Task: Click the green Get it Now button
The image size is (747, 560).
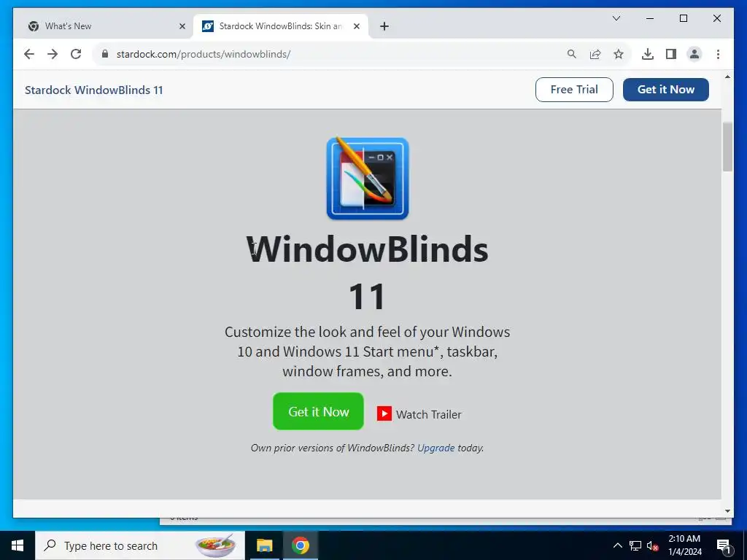Action: (x=318, y=411)
